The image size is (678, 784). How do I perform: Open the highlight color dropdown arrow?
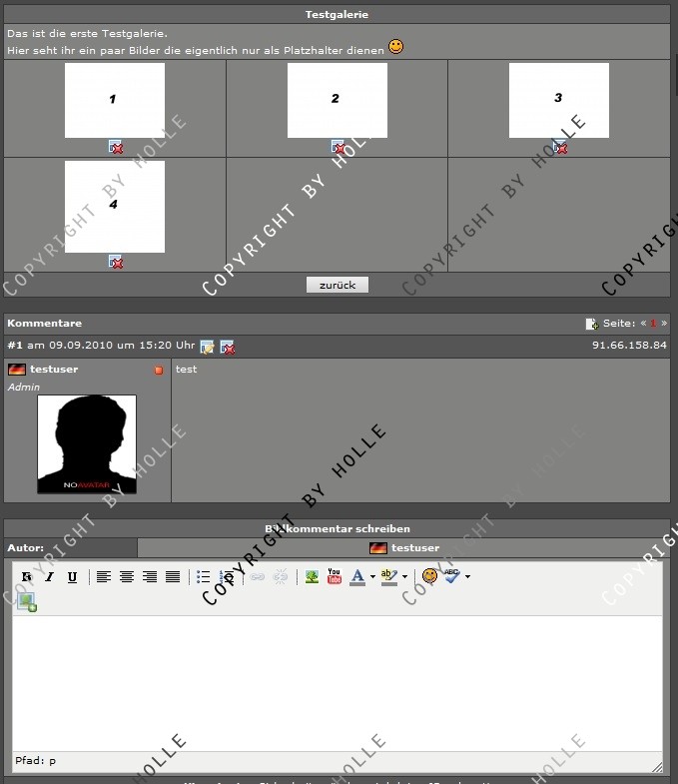(404, 576)
